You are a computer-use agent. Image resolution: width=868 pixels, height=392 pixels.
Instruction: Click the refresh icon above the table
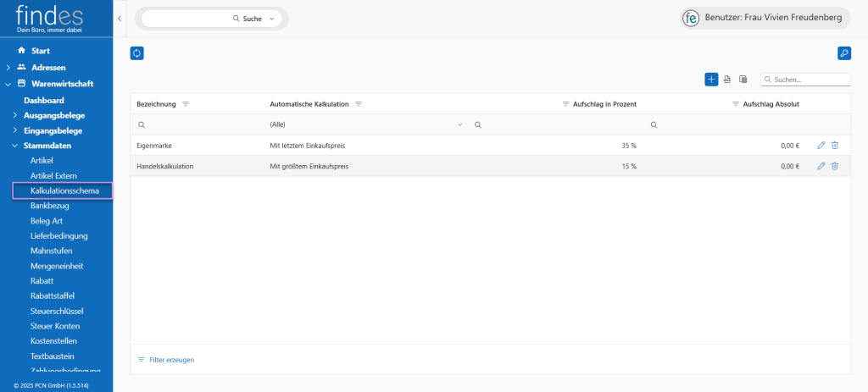(x=136, y=53)
